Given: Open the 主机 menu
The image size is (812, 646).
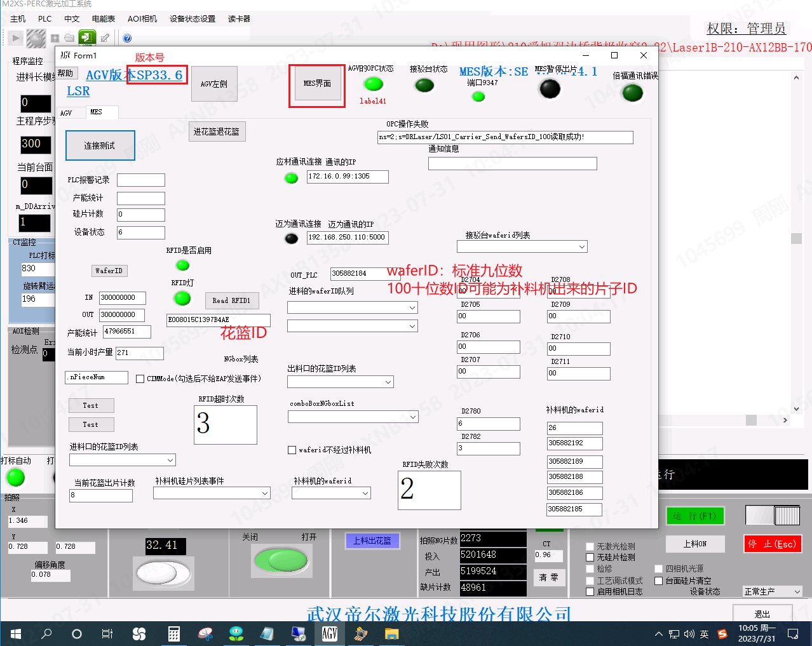Looking at the screenshot, I should pos(18,19).
